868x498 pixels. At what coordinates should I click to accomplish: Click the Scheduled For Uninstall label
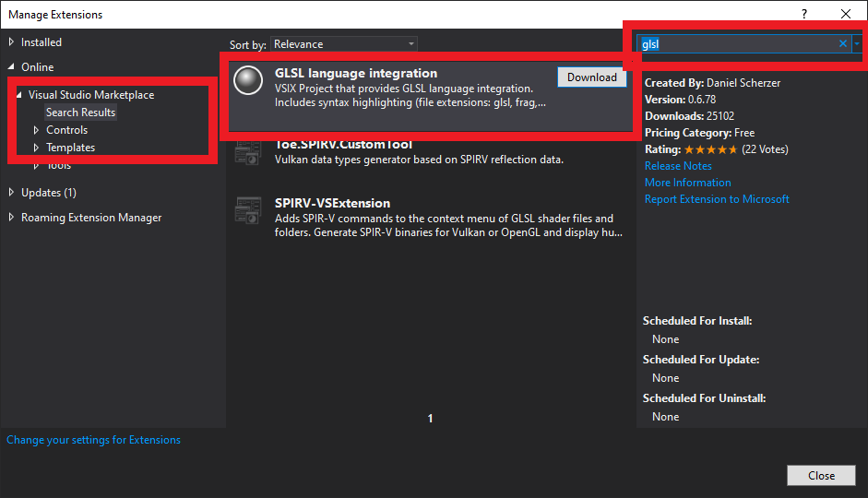coord(704,398)
